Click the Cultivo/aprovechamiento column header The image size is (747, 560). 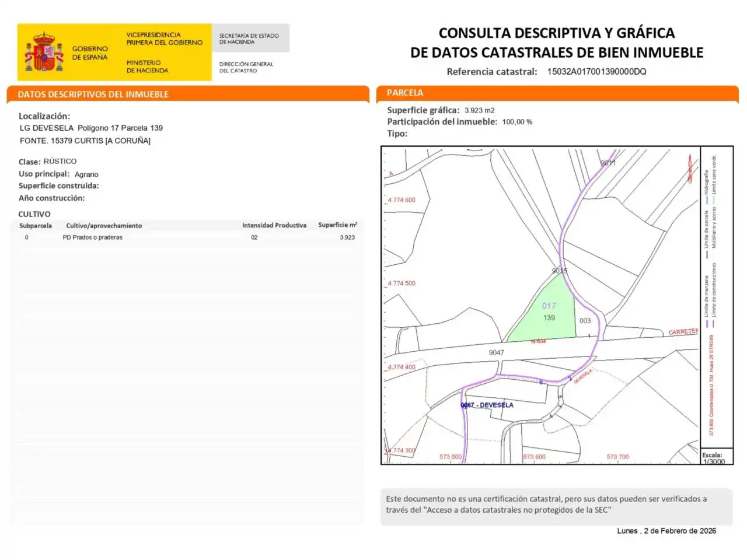tap(104, 226)
